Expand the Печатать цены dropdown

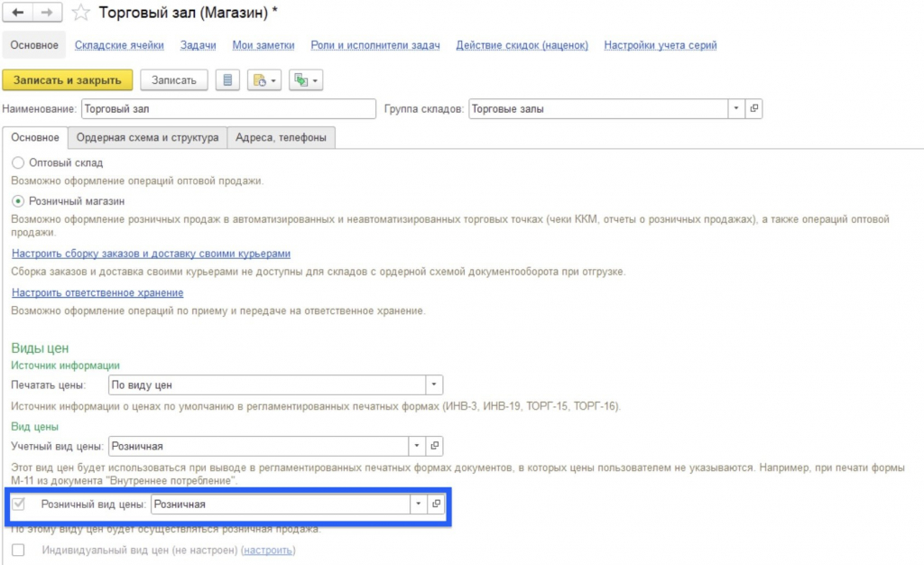click(434, 384)
